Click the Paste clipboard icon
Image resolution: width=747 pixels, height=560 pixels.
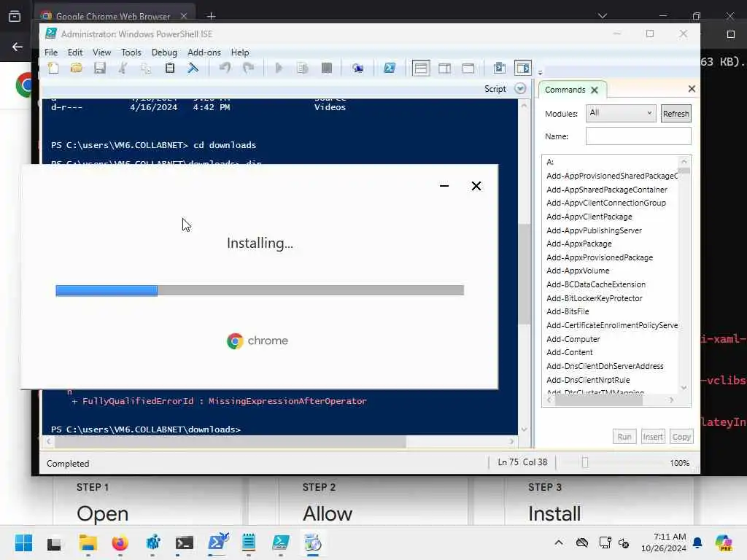click(169, 68)
